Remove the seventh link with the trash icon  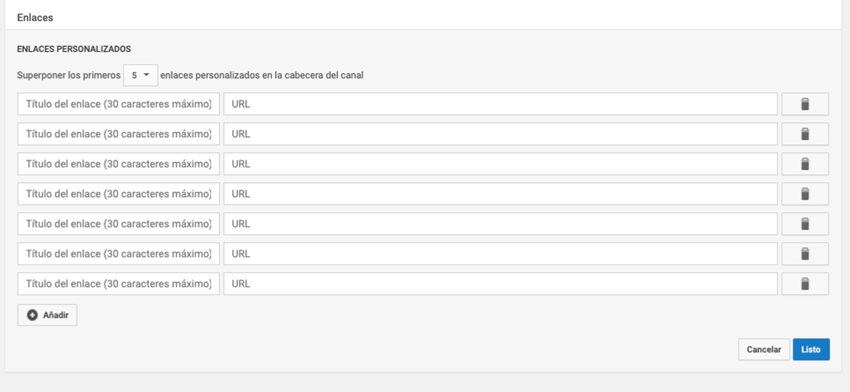(x=805, y=284)
